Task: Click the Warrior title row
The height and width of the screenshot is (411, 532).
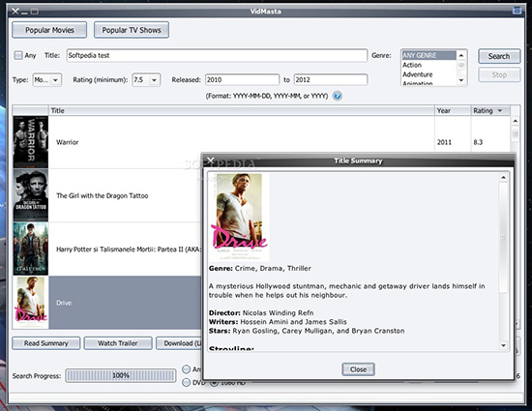Action: (242, 142)
